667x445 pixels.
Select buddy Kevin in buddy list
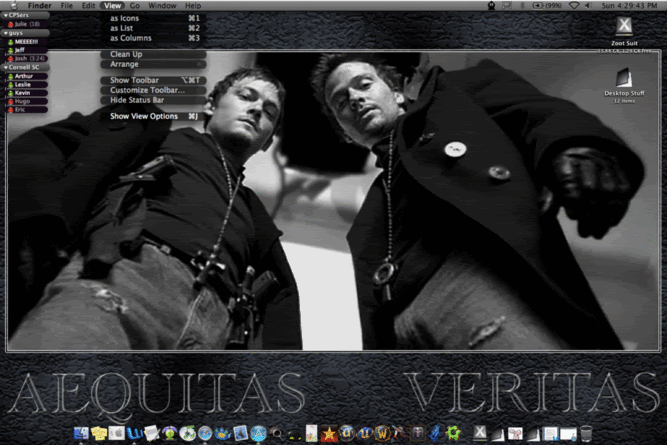(23, 93)
